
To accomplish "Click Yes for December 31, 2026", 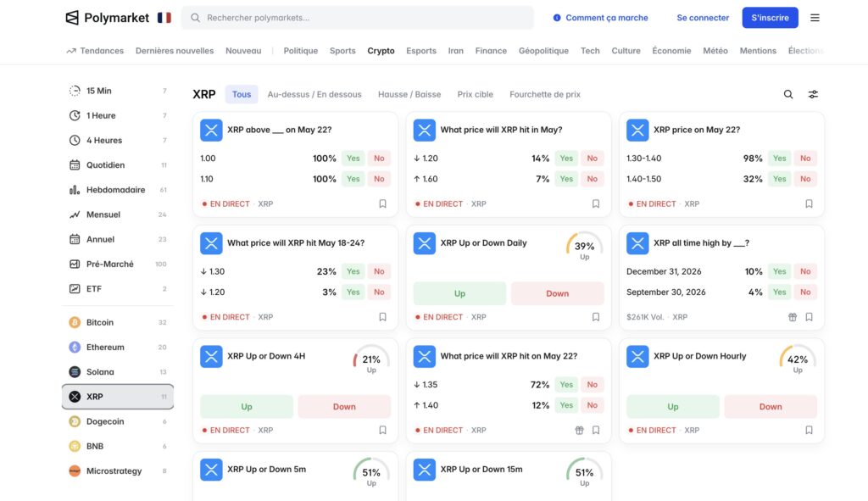I will tap(780, 271).
